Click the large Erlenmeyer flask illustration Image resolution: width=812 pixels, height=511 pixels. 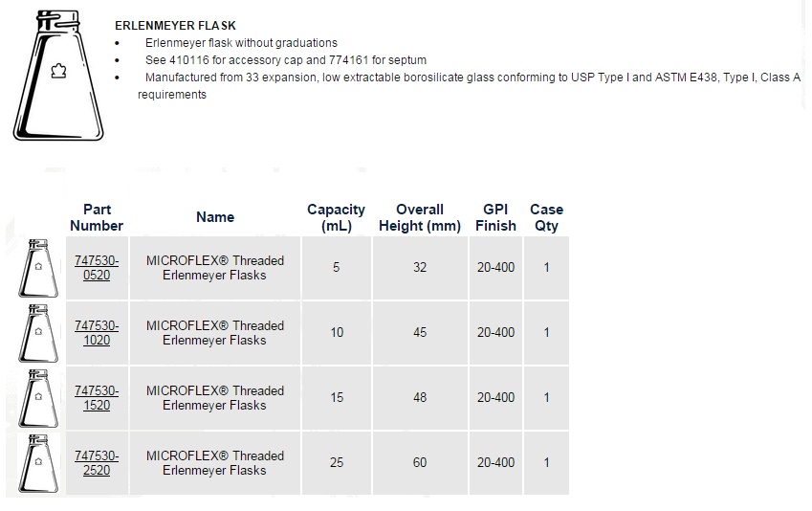pos(58,76)
